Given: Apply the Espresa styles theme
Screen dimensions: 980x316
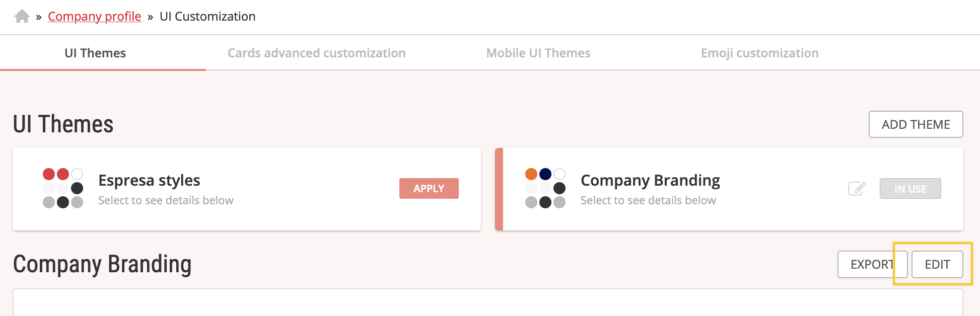Looking at the screenshot, I should 429,188.
